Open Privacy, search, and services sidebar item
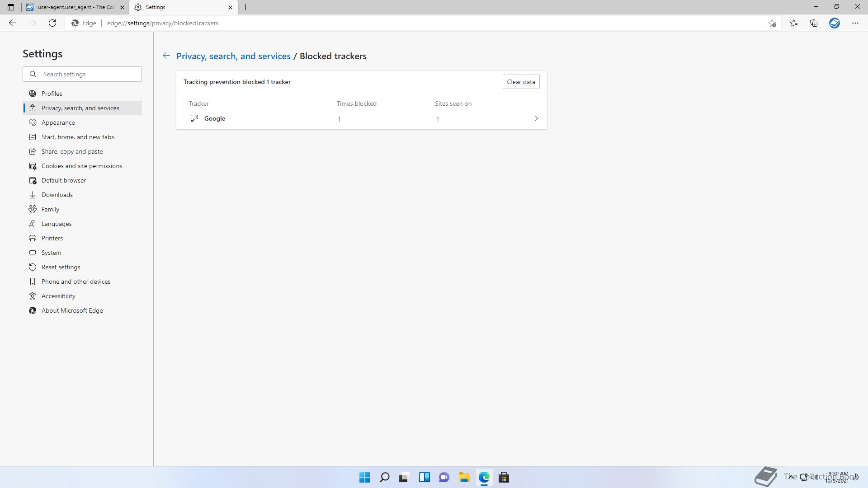 tap(82, 108)
